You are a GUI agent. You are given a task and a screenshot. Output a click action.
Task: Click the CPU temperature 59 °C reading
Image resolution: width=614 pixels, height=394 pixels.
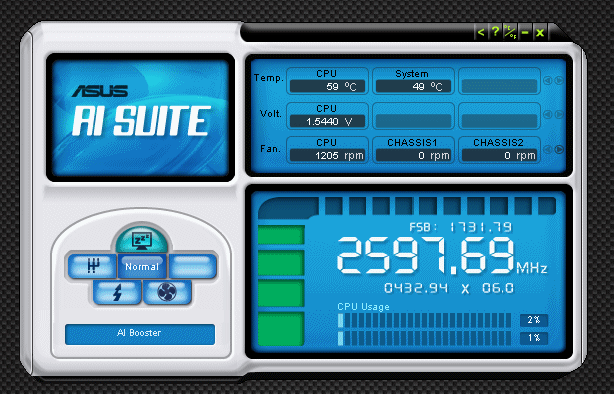coord(327,87)
